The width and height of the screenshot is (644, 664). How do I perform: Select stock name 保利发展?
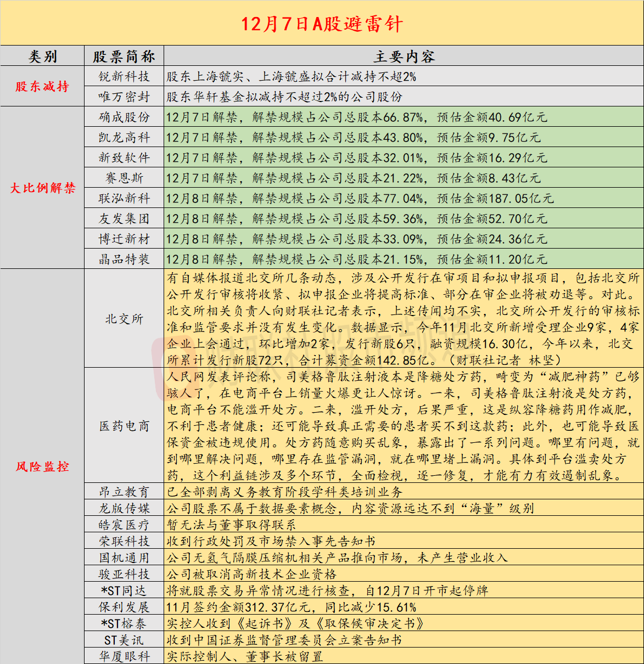(x=124, y=607)
